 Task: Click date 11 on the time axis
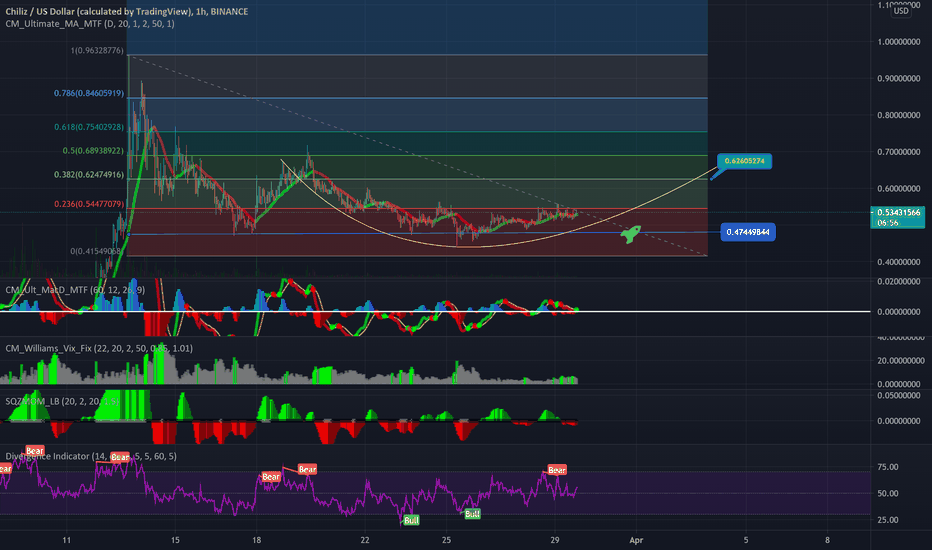click(x=67, y=540)
